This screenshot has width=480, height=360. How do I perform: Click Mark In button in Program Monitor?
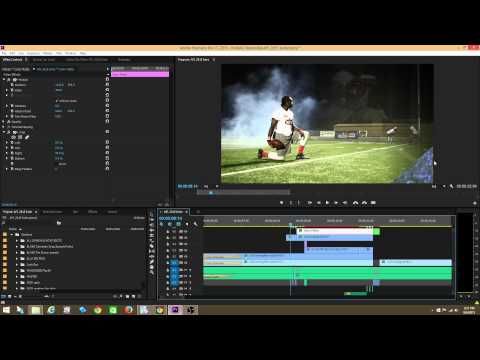coord(291,203)
